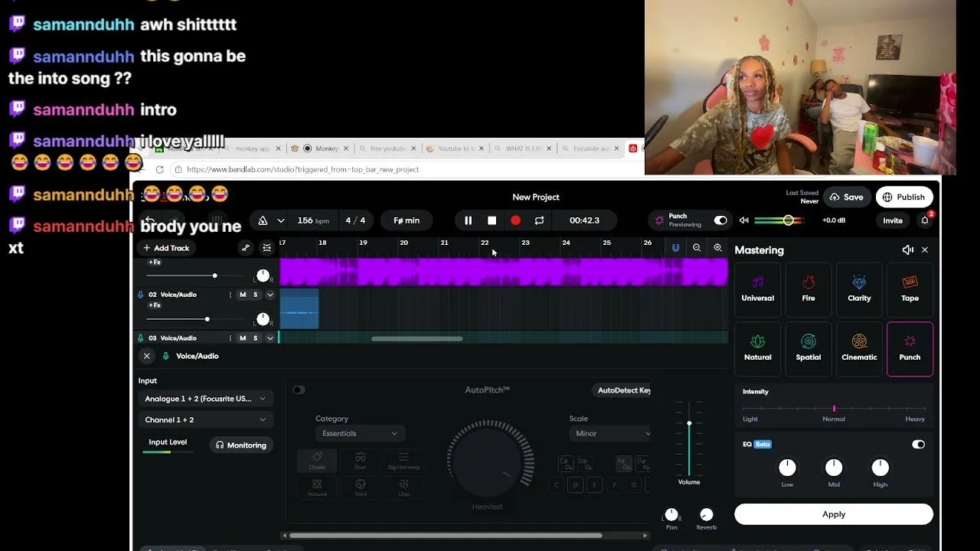Screen dimensions: 980x551
Task: Adjust track 02 pan knob
Action: point(263,319)
